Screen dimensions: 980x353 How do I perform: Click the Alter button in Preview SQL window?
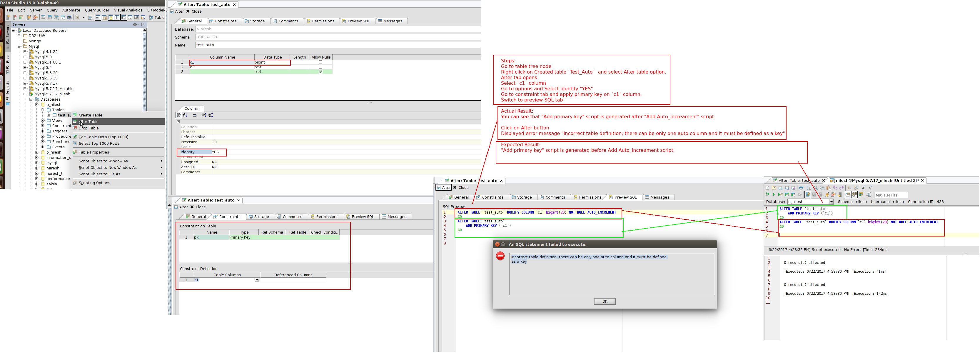pos(444,187)
